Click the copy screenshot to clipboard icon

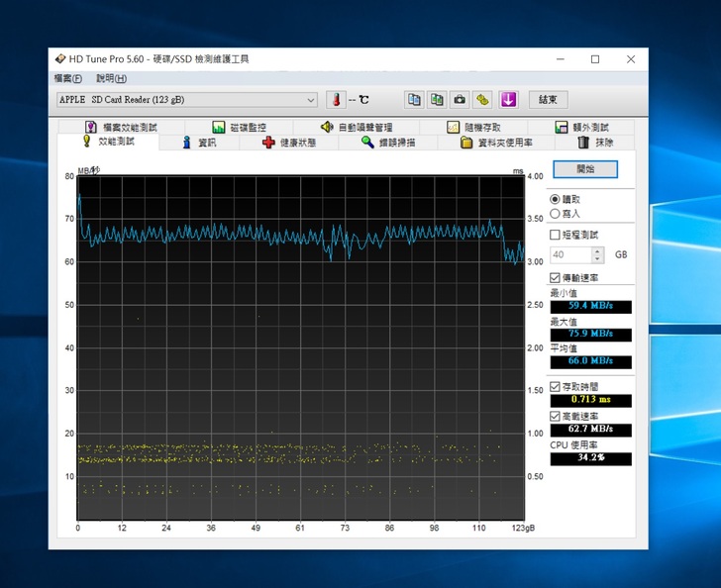pyautogui.click(x=437, y=100)
